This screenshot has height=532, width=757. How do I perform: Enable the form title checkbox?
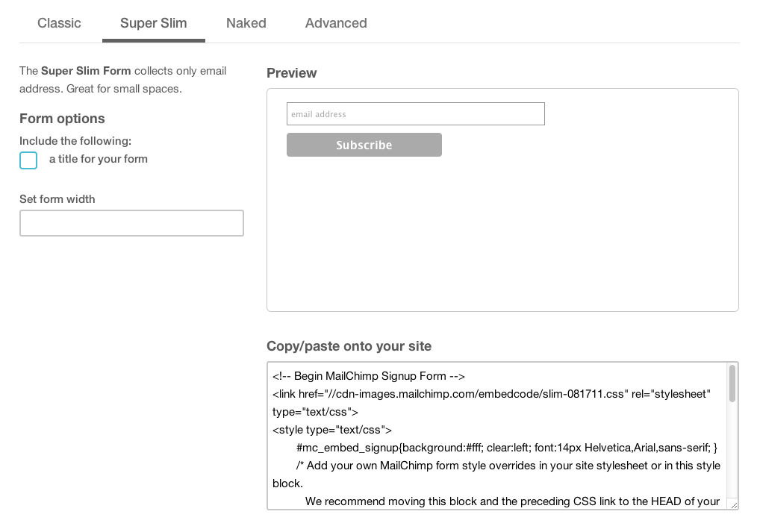pos(28,160)
